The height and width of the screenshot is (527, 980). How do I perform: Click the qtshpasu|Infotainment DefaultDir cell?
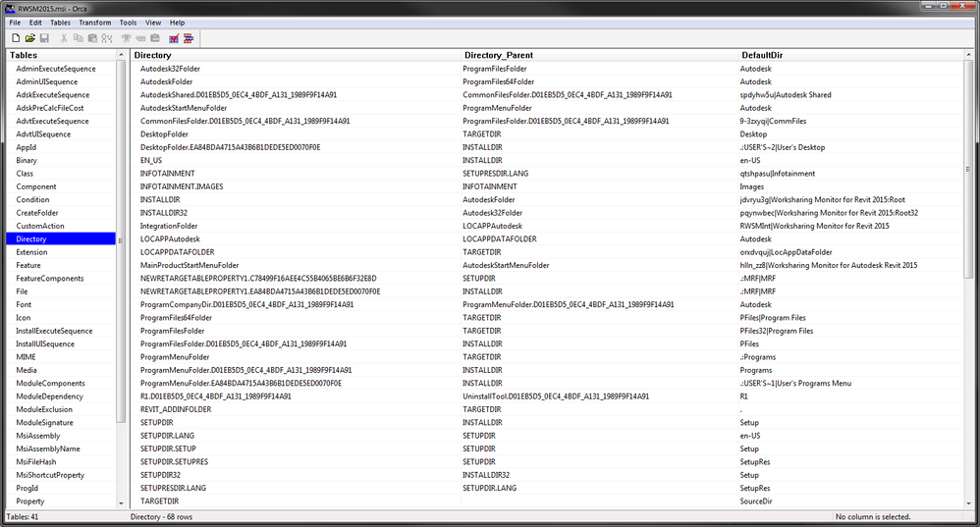click(x=778, y=174)
